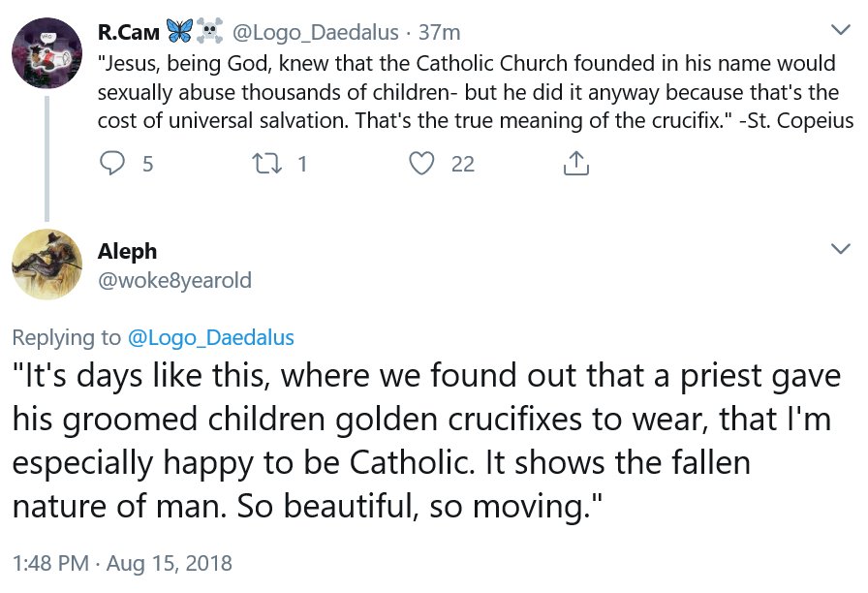The height and width of the screenshot is (593, 868).
Task: Click the "Jesus, being God" tweet text
Action: coord(467,92)
